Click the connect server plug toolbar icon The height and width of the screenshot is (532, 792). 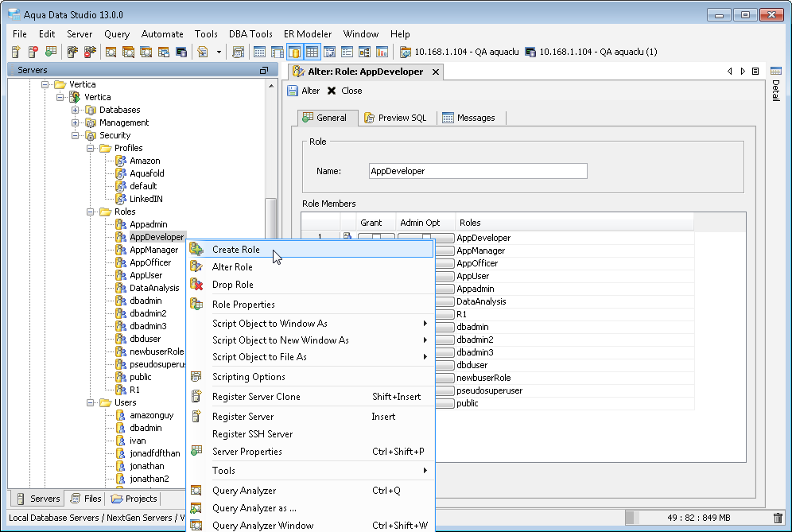click(x=72, y=52)
